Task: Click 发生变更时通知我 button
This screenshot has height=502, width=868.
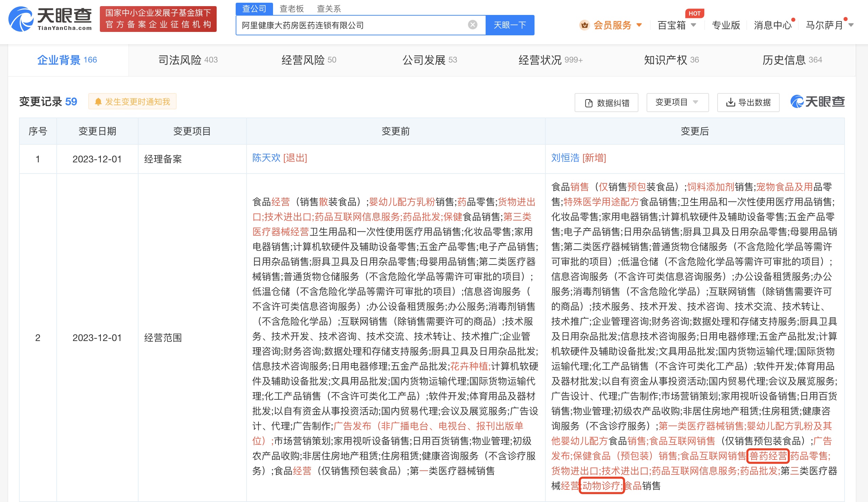Action: point(132,102)
